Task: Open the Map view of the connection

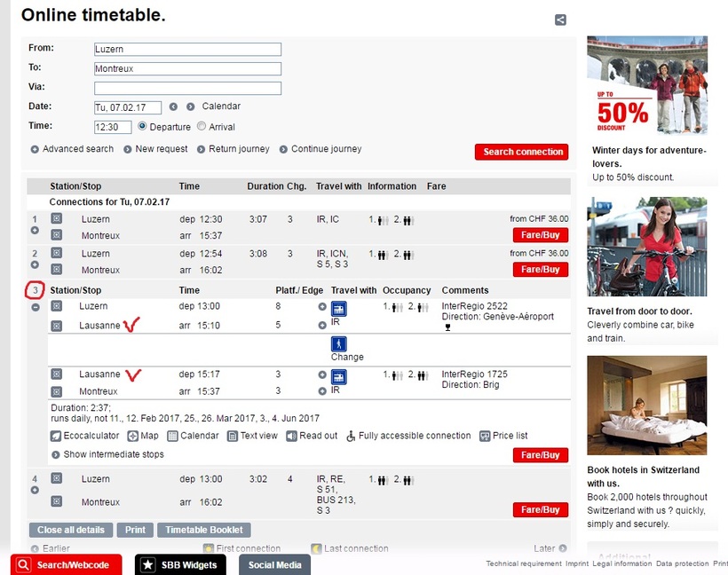Action: tap(132, 436)
